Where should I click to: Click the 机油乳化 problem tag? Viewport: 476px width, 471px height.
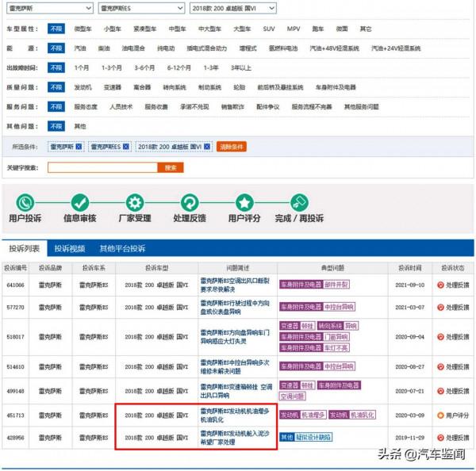tap(363, 415)
